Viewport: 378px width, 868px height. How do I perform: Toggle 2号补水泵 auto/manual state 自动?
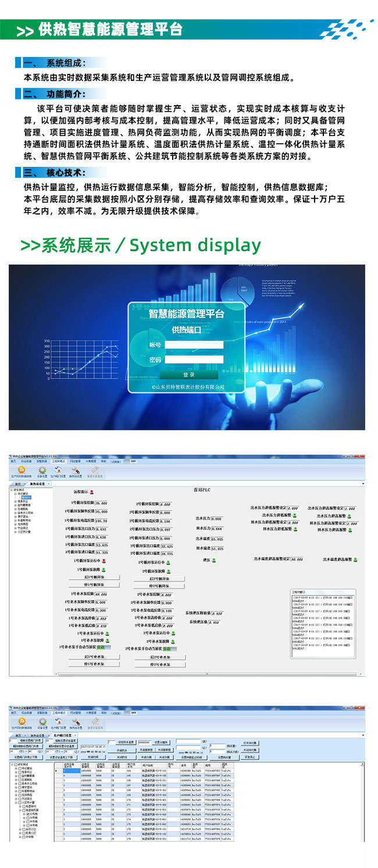[167, 648]
